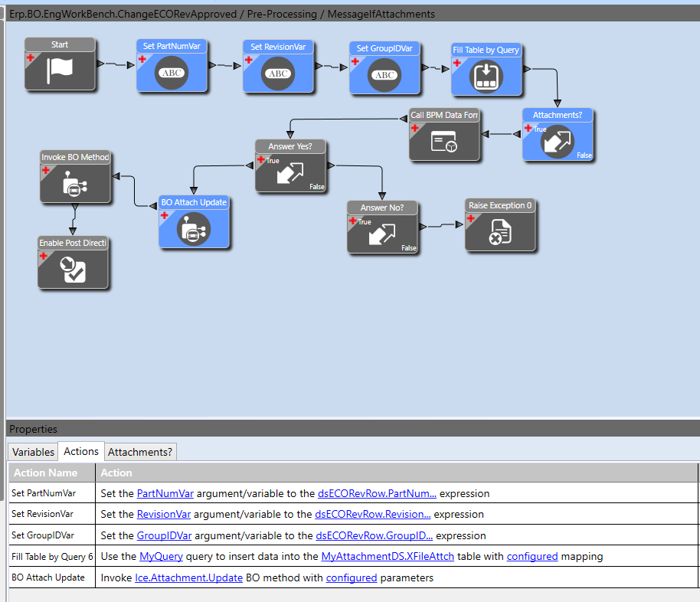Select the Fill Table by Query 6 row name
700x602 pixels.
pos(52,557)
